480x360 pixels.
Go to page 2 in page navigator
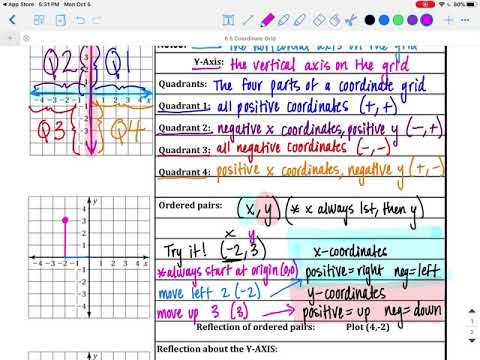coord(472,332)
